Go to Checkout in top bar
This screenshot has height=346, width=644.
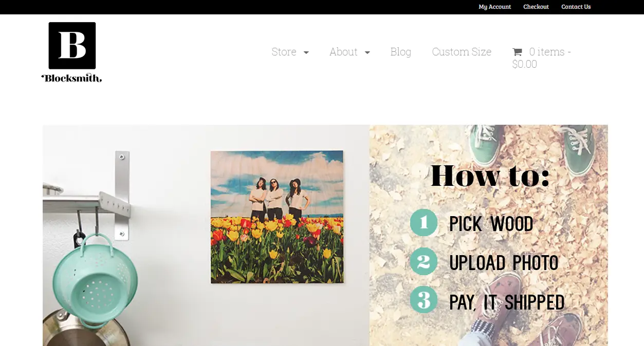[x=536, y=7]
